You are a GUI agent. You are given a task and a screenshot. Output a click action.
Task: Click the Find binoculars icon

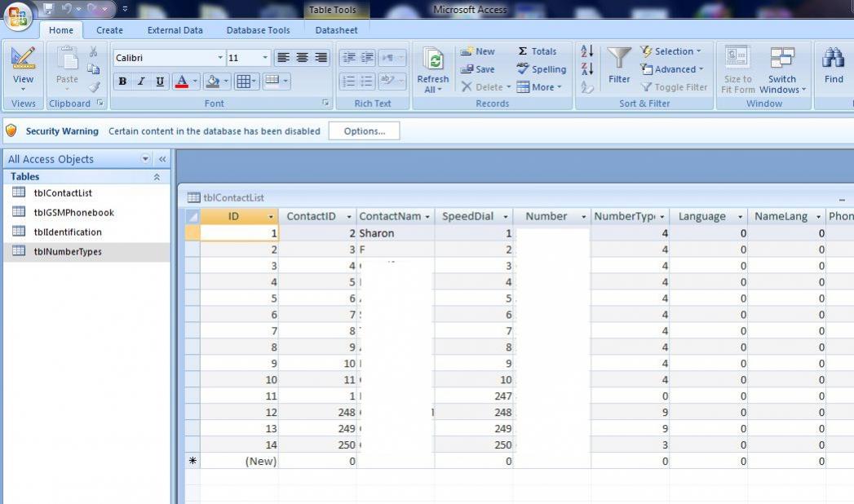coord(834,59)
